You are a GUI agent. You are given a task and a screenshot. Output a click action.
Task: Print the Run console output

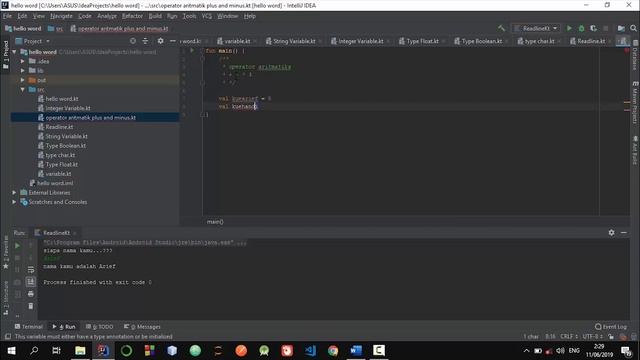point(31,294)
